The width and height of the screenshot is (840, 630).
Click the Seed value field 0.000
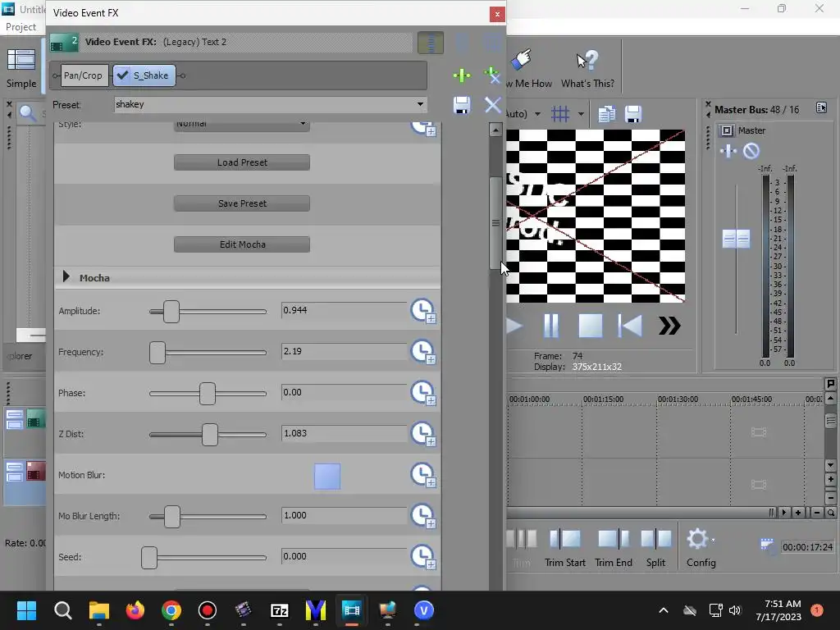coord(344,557)
